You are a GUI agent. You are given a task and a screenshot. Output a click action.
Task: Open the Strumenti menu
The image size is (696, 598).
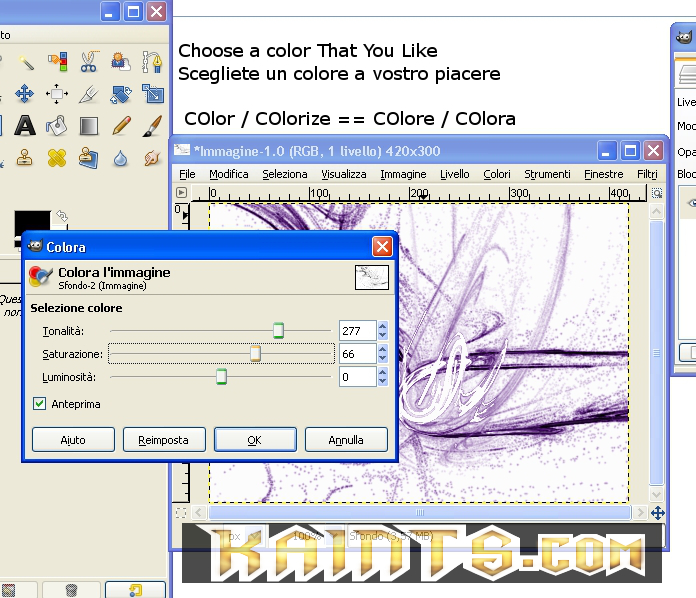[x=547, y=174]
